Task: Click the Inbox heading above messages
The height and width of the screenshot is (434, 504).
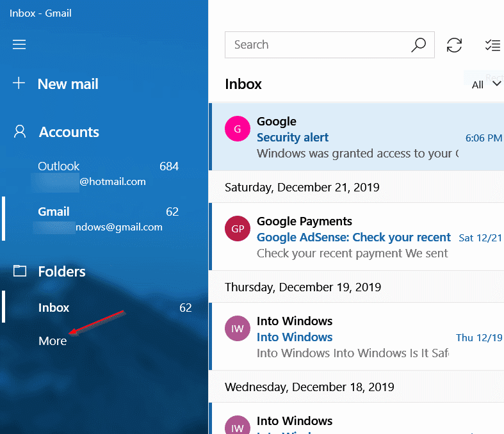Action: click(243, 84)
